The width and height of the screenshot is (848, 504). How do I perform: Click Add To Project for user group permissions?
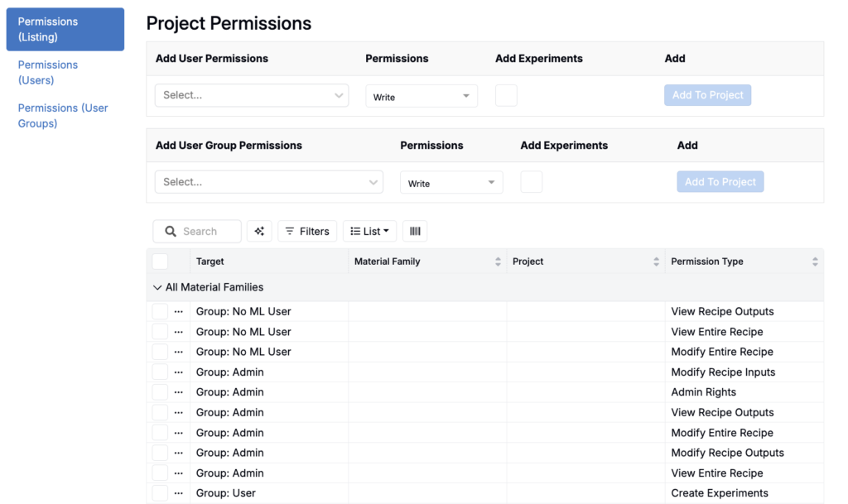[x=720, y=182]
